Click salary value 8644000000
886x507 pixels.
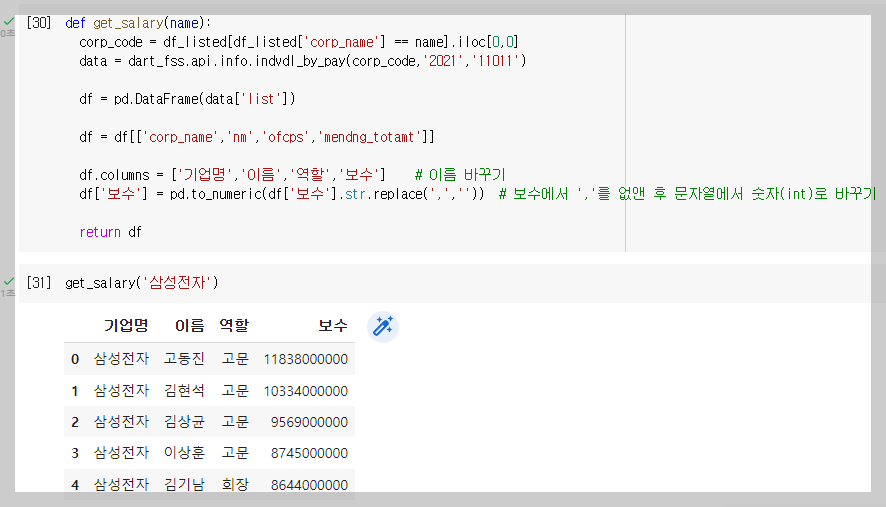point(309,484)
